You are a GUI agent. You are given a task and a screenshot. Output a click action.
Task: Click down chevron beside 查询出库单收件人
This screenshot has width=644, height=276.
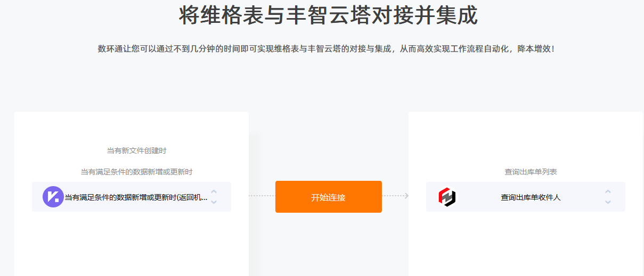point(608,202)
